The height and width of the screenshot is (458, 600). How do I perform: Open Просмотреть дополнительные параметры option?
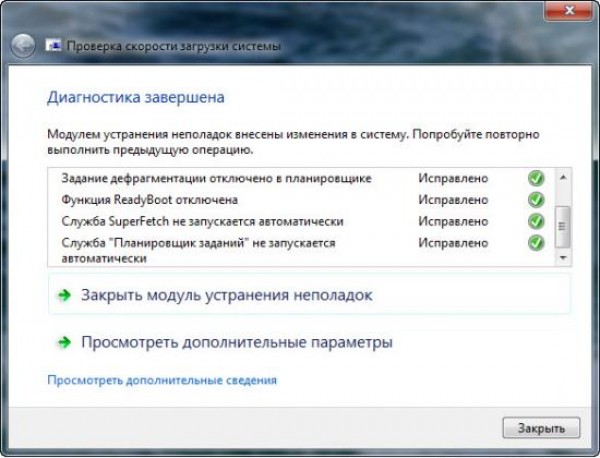pyautogui.click(x=310, y=342)
